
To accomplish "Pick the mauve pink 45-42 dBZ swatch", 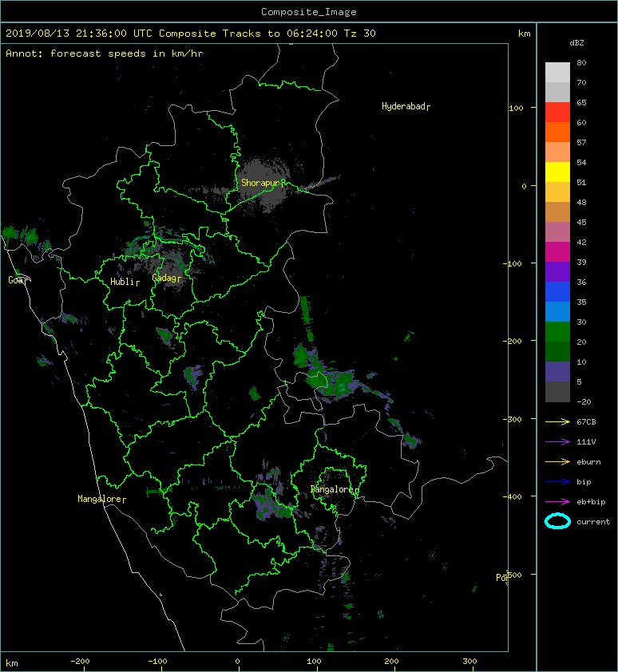I will tap(557, 232).
